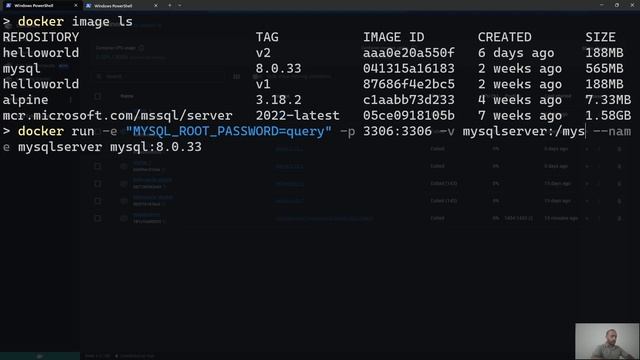
Task: Click the 2022-latest tag value
Action: (x=298, y=116)
